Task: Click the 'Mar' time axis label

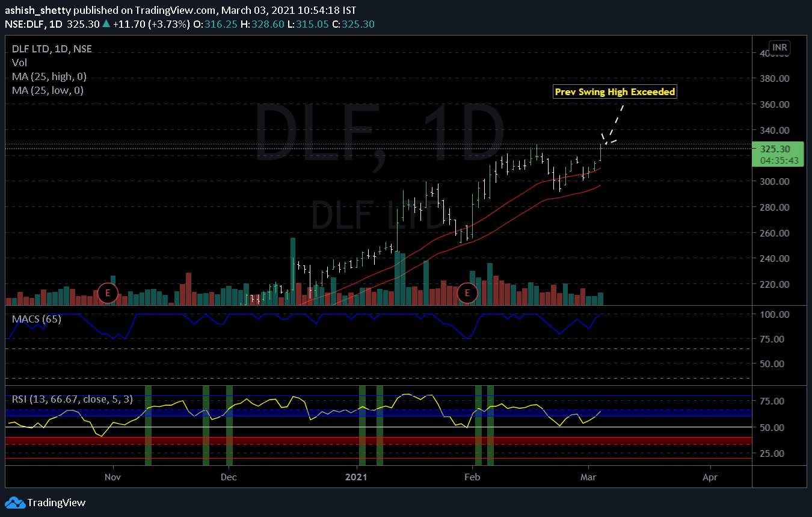Action: (589, 477)
